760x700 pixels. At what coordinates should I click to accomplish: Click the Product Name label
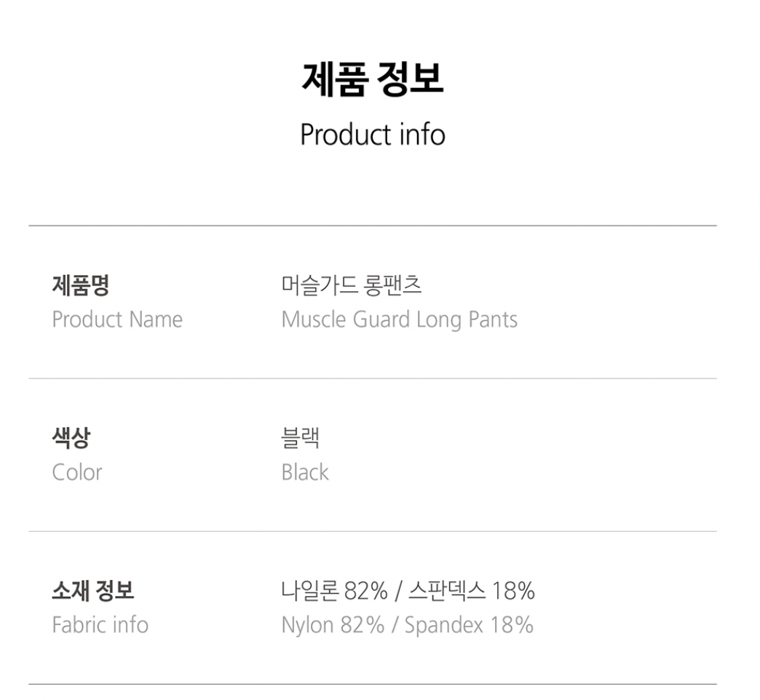point(117,319)
